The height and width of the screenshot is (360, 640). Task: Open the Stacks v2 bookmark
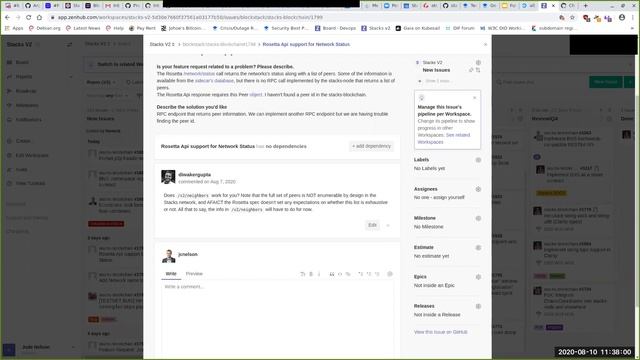(376, 28)
